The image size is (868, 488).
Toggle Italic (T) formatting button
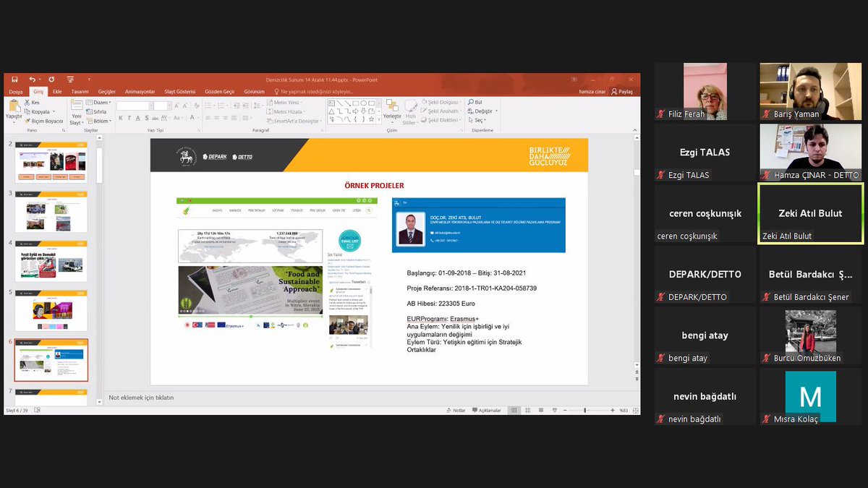pos(129,118)
